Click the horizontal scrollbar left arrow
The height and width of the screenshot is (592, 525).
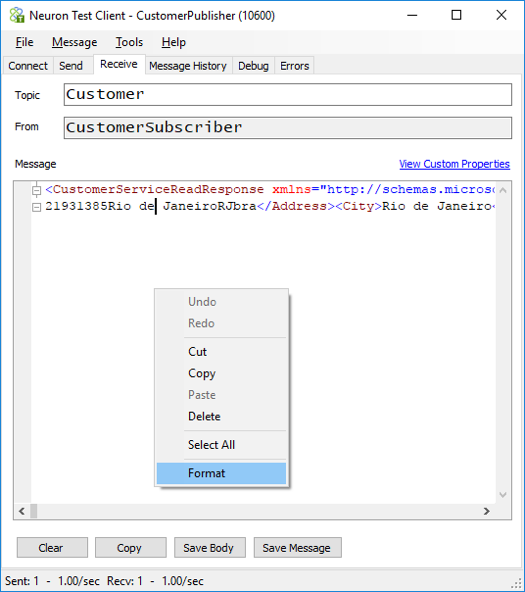22,511
